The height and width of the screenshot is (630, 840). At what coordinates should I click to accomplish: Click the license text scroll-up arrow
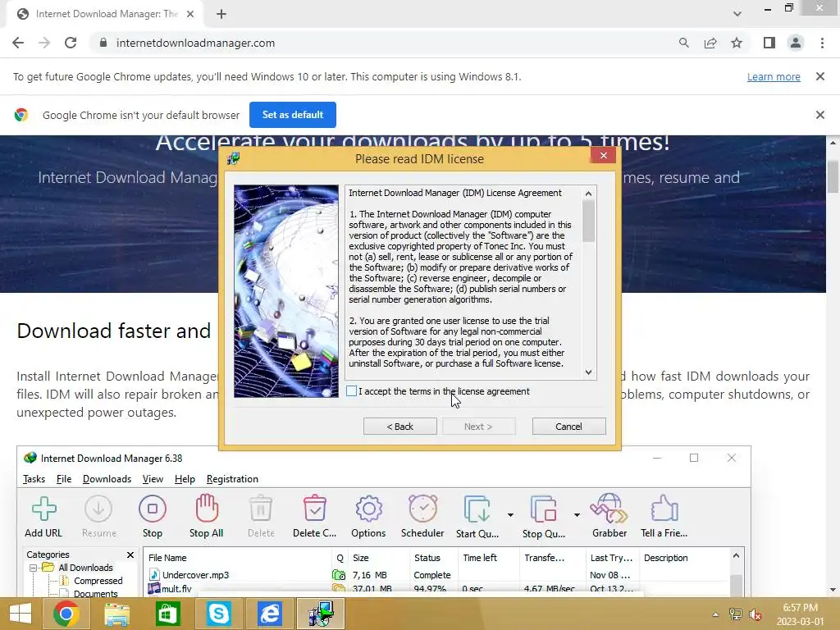(588, 194)
